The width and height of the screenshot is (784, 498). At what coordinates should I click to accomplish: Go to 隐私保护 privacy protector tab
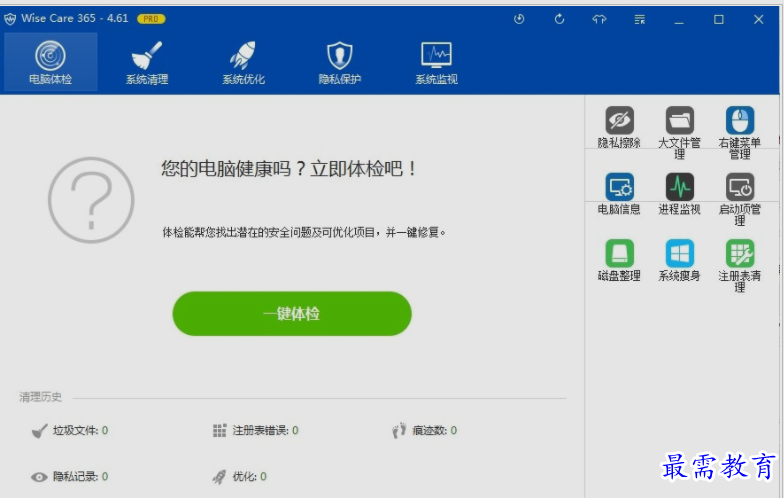(340, 62)
